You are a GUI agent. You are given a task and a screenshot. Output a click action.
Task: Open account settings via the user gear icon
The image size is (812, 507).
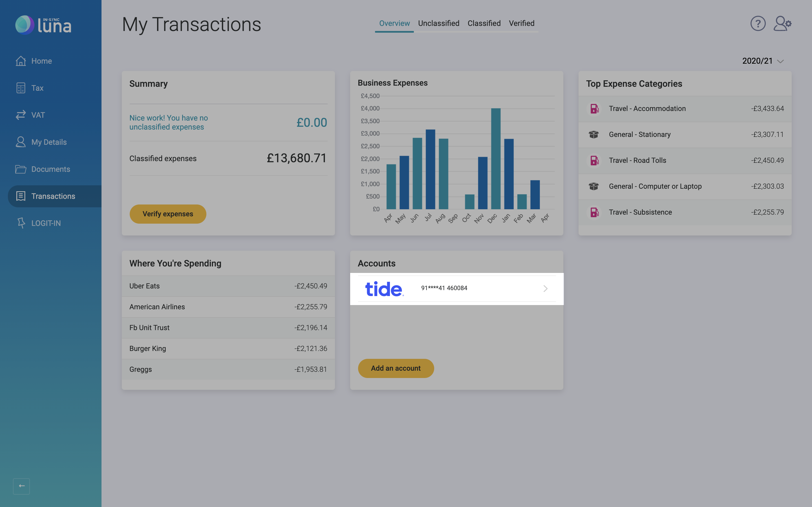point(783,23)
